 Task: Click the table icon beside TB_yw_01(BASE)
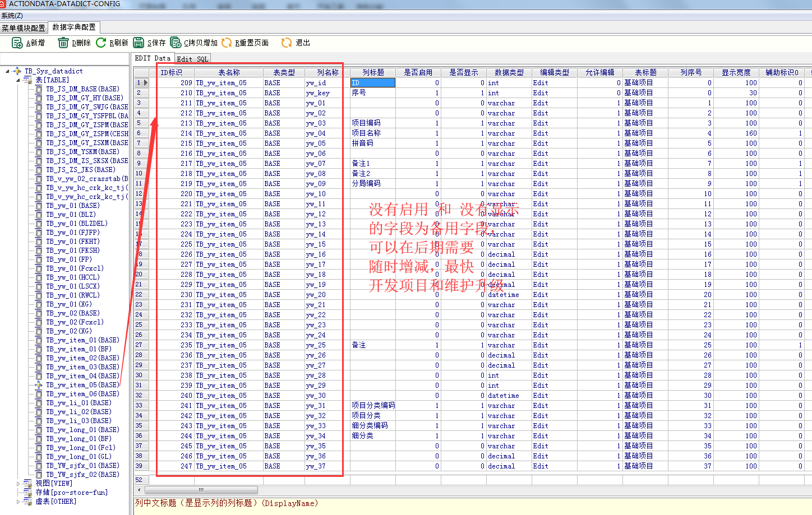click(39, 206)
